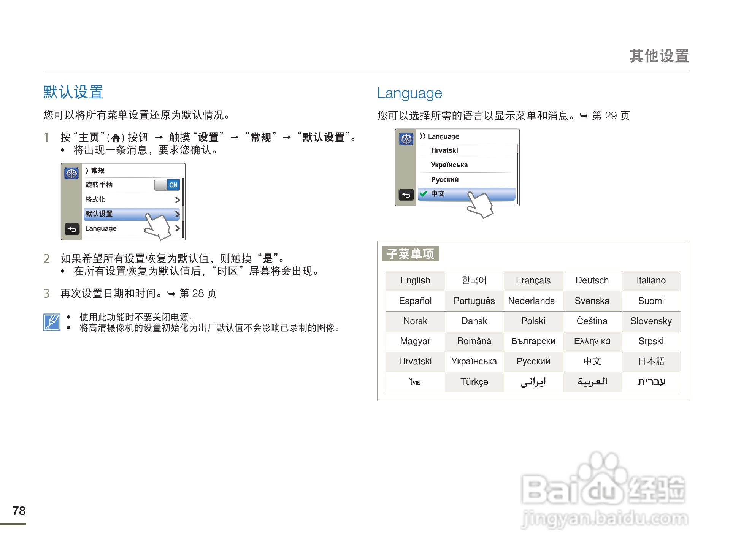This screenshot has width=733, height=560.
Task: Click the Deutsch cell in table
Action: (x=592, y=281)
